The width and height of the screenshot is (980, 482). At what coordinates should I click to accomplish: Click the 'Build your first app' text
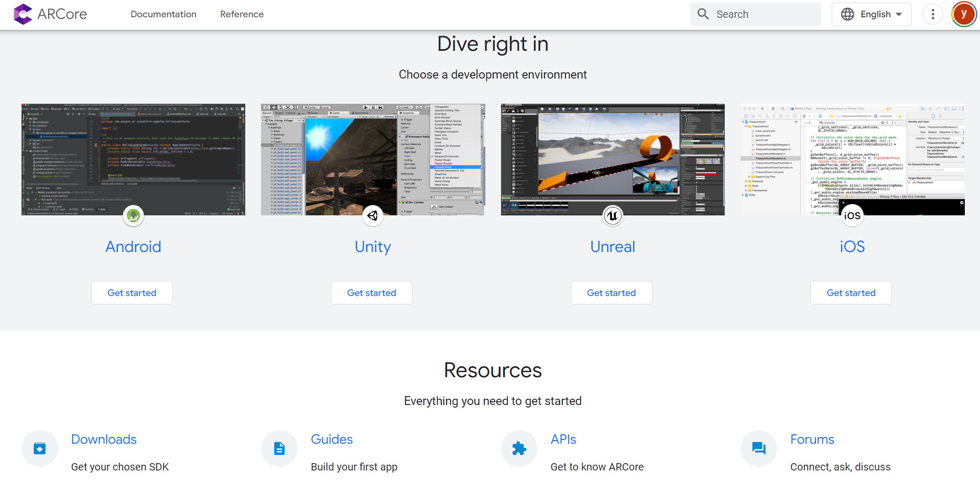pyautogui.click(x=354, y=467)
